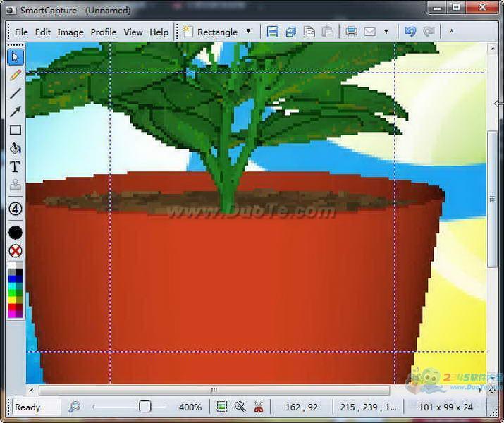Image resolution: width=504 pixels, height=423 pixels.
Task: Open the Help menu
Action: [159, 32]
